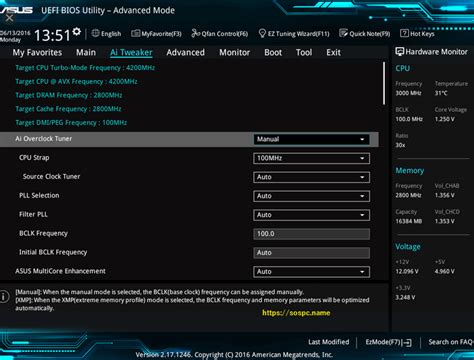474x360 pixels.
Task: Select the Exit tab
Action: click(x=333, y=52)
